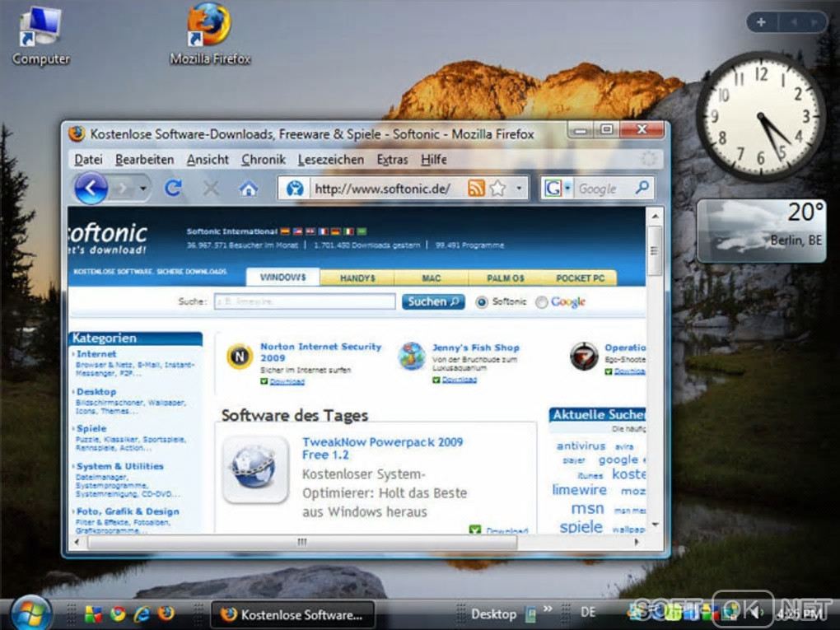Open the Datei menu
Screen dimensions: 840x630
88,159
